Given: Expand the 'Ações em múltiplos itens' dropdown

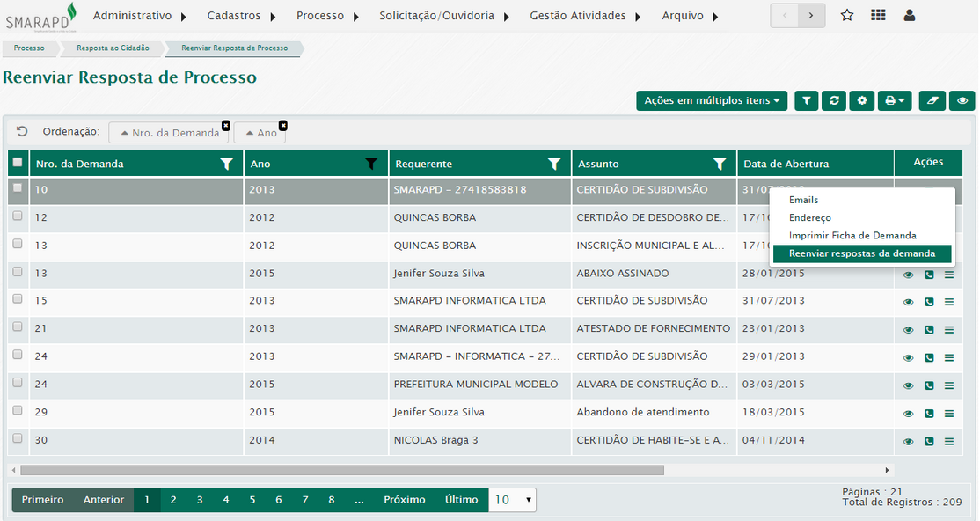Looking at the screenshot, I should click(x=712, y=101).
